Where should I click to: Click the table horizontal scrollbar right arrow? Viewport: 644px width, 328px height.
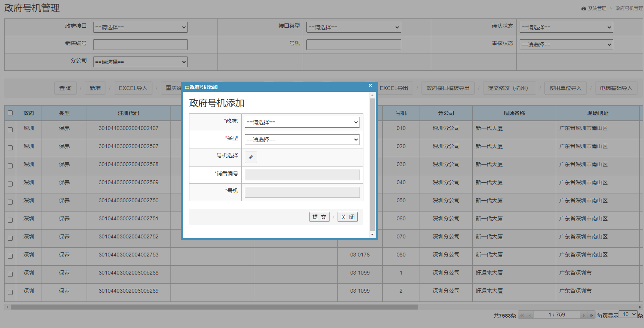640,307
